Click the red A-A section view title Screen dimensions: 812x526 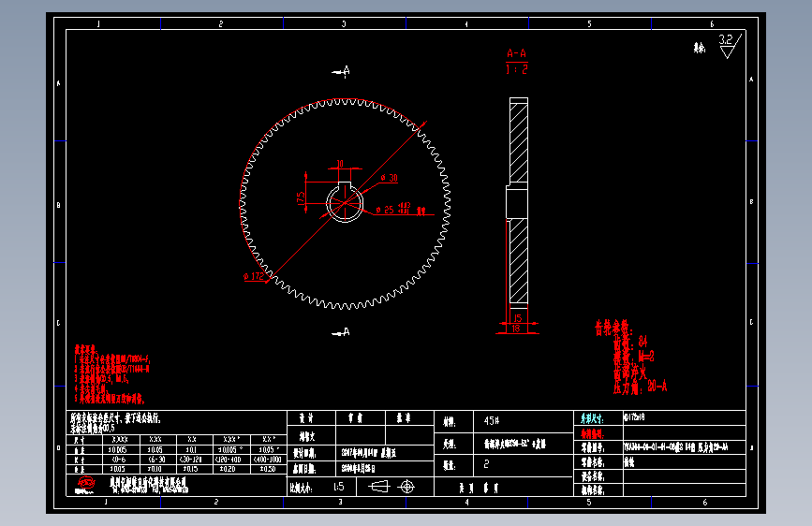[x=516, y=53]
